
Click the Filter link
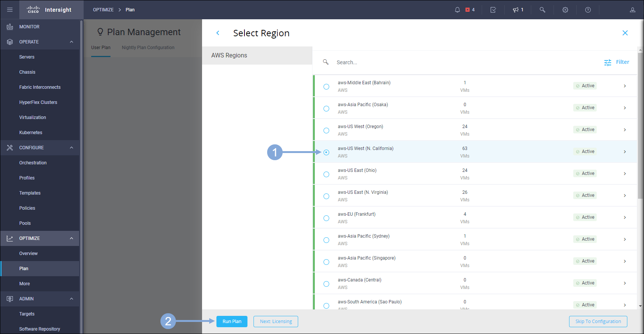click(622, 62)
